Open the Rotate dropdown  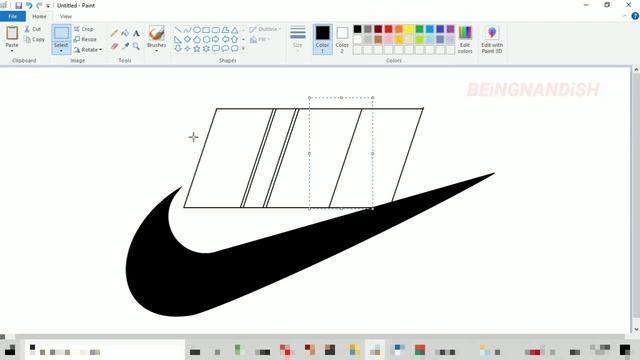(88, 49)
